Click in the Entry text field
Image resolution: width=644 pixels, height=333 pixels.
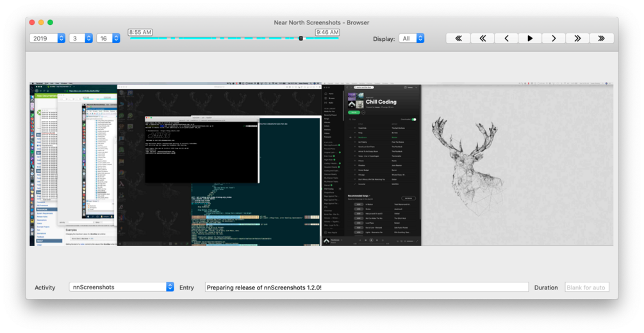[367, 287]
